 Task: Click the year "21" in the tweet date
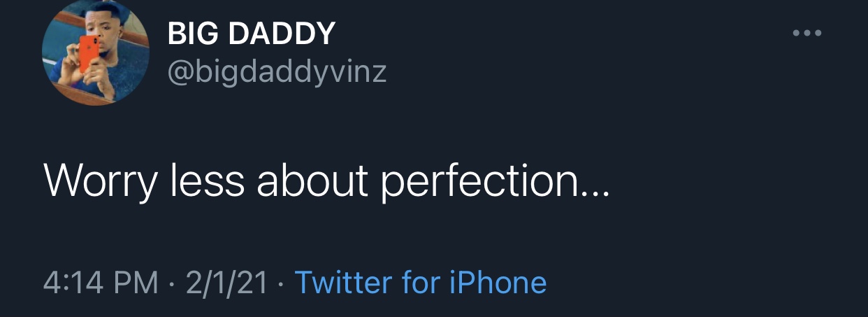253,283
